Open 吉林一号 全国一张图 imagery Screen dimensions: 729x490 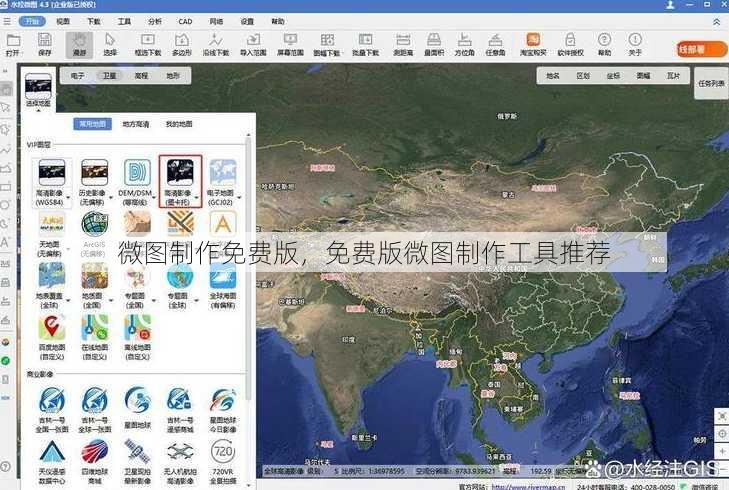52,410
